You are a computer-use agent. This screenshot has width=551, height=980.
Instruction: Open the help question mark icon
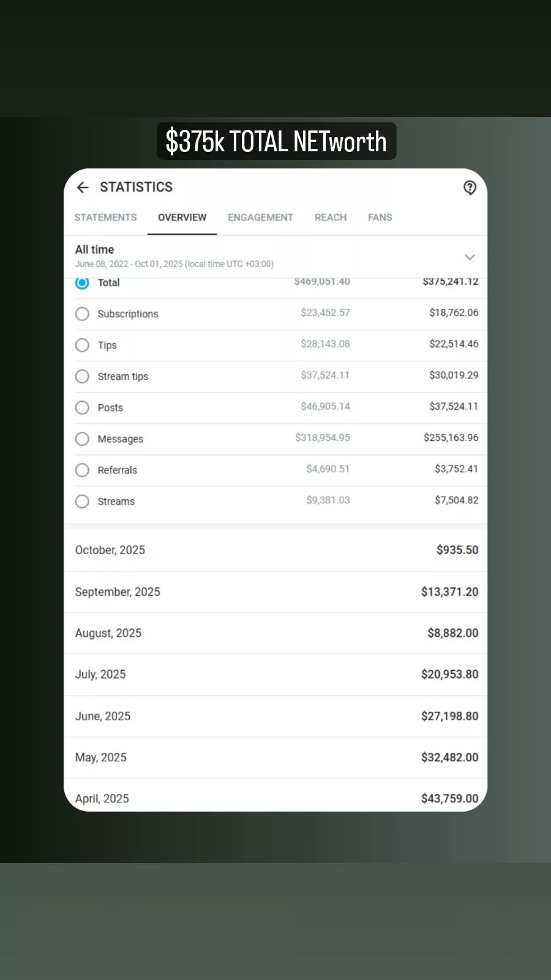coord(470,188)
